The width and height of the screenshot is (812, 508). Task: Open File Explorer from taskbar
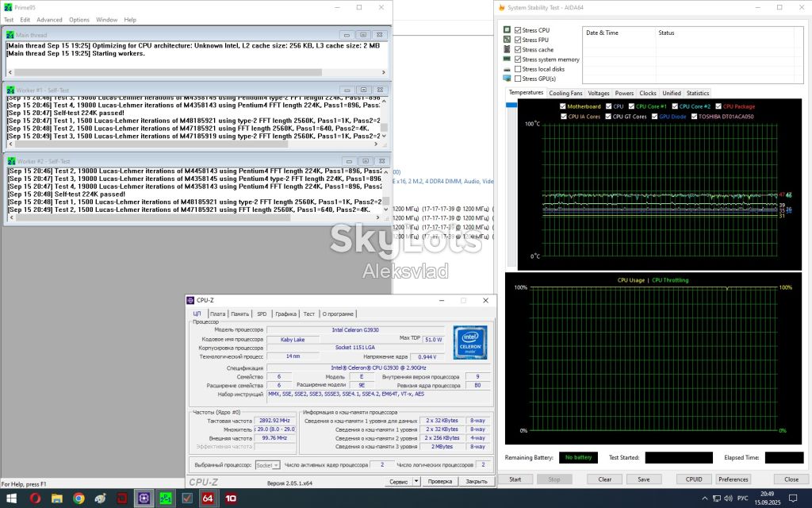click(x=57, y=498)
